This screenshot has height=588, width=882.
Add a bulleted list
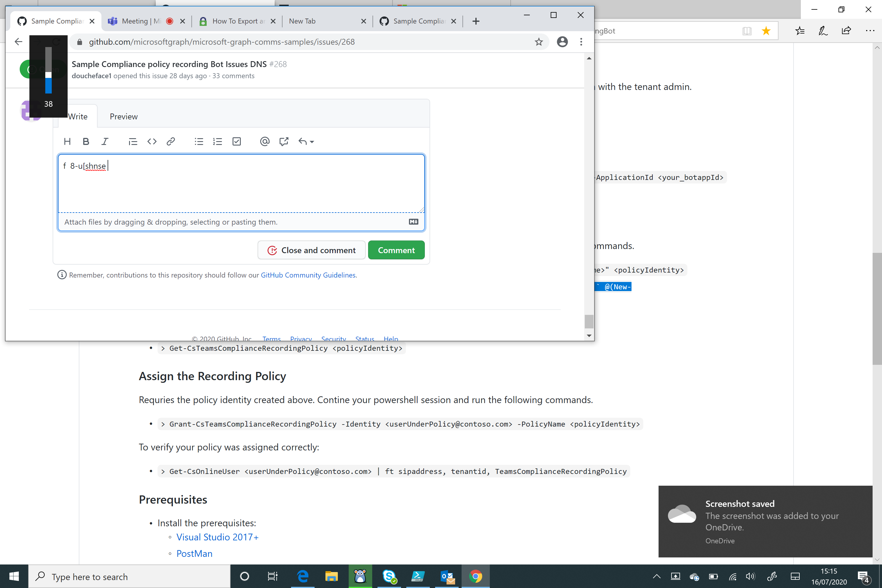pyautogui.click(x=199, y=141)
